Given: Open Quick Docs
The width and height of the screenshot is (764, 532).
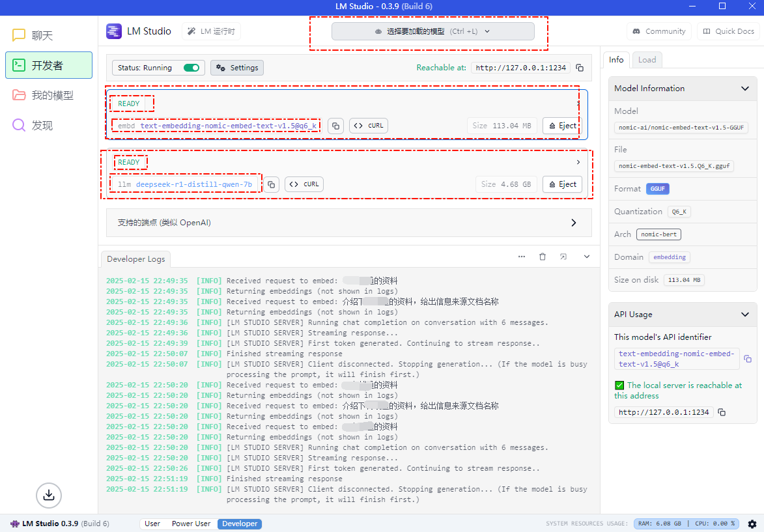Looking at the screenshot, I should (x=728, y=31).
